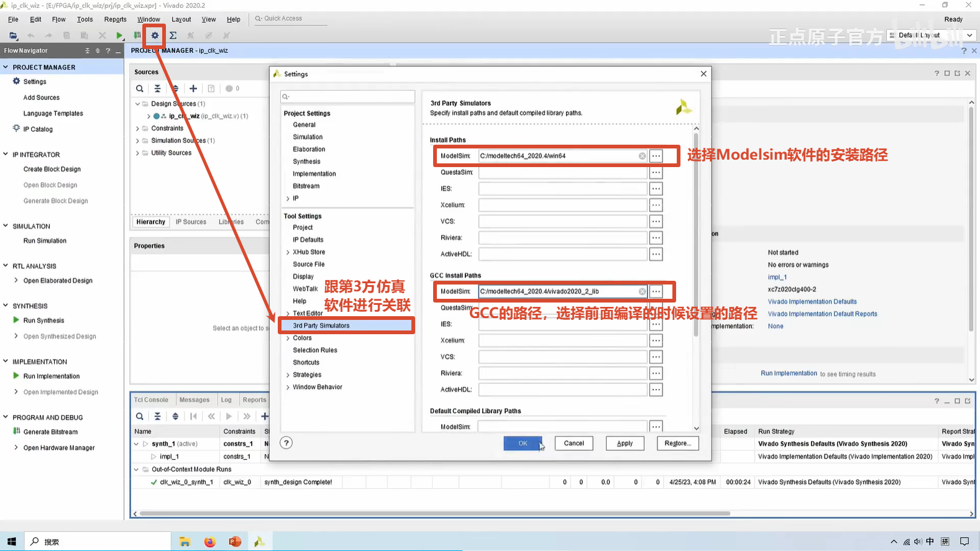Image resolution: width=980 pixels, height=551 pixels.
Task: Open Settings dialog help question mark
Action: point(286,443)
